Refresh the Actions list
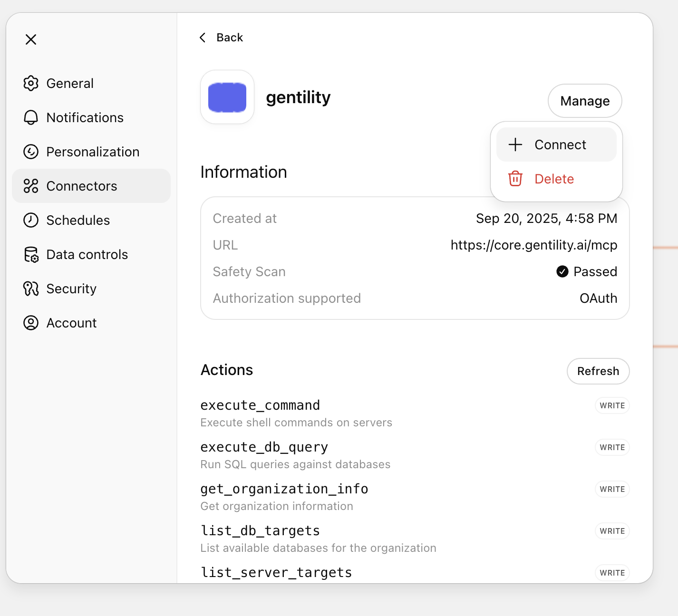Image resolution: width=678 pixels, height=616 pixels. [598, 371]
